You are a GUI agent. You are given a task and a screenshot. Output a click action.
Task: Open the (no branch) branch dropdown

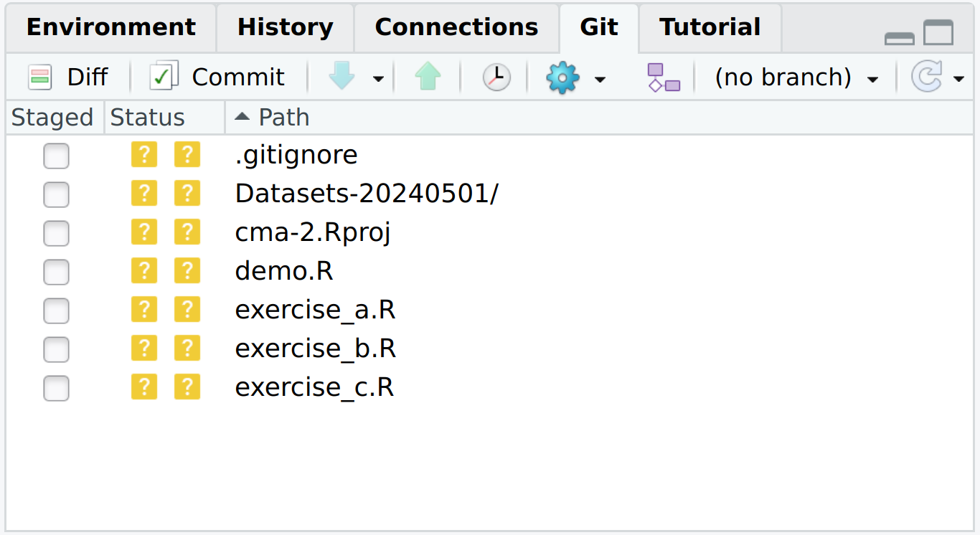tap(796, 77)
